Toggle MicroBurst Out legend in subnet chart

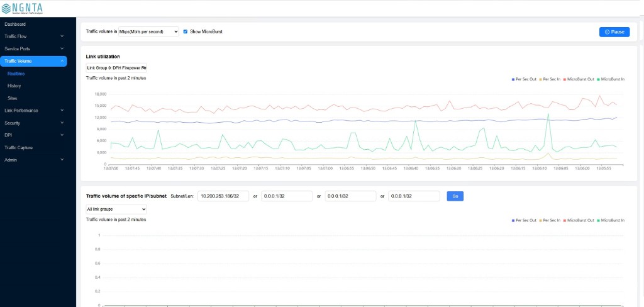[579, 221]
